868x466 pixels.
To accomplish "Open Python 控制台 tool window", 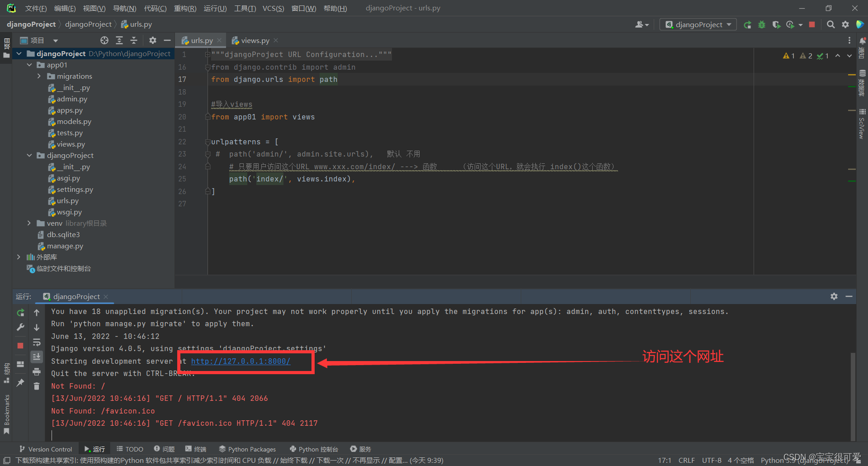I will [314, 449].
